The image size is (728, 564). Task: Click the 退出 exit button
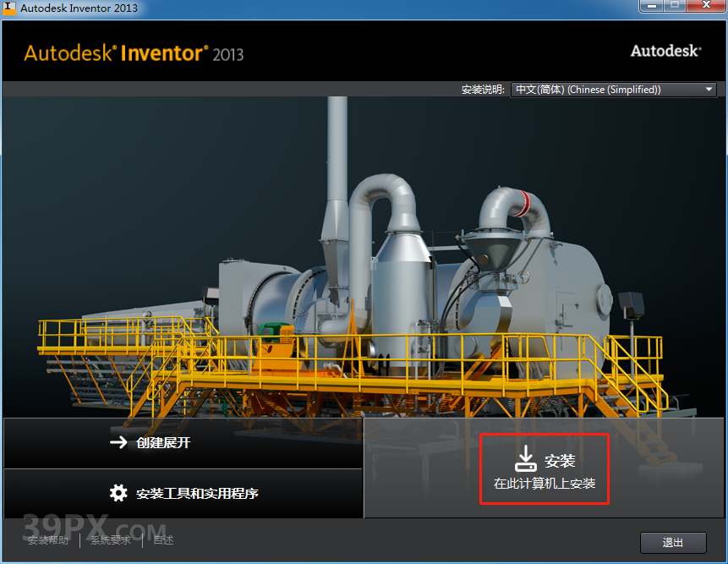tap(672, 542)
